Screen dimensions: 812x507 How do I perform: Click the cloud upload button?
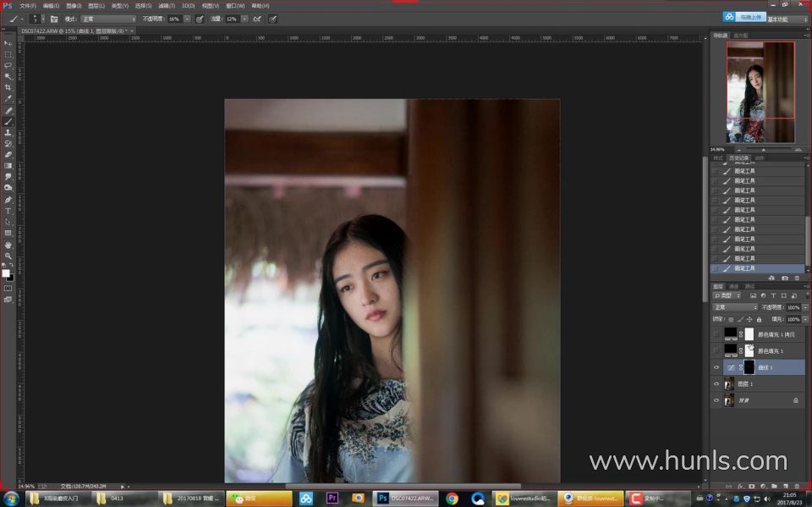[744, 17]
